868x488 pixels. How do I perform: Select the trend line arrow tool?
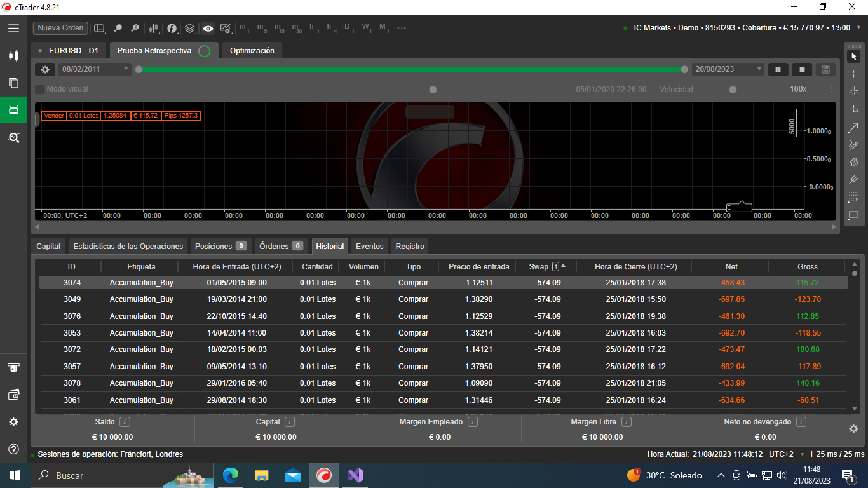(x=853, y=128)
